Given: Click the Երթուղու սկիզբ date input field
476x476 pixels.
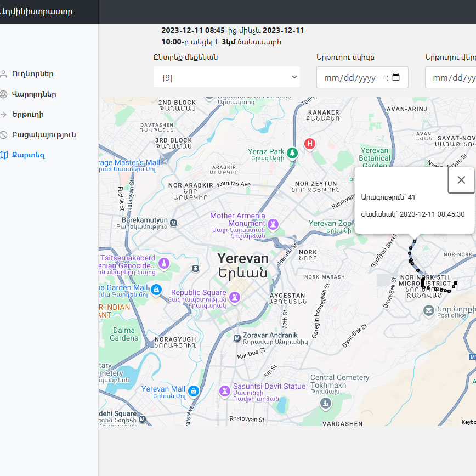Looking at the screenshot, I should (x=362, y=77).
